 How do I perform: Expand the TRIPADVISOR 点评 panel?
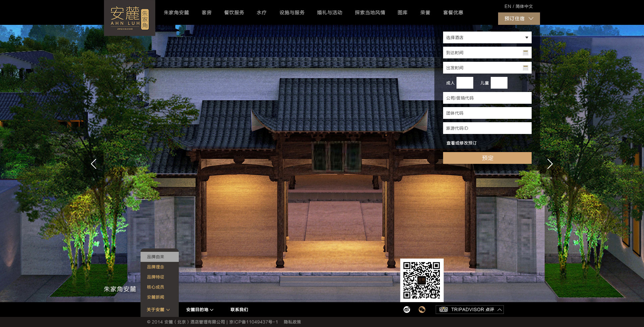470,310
